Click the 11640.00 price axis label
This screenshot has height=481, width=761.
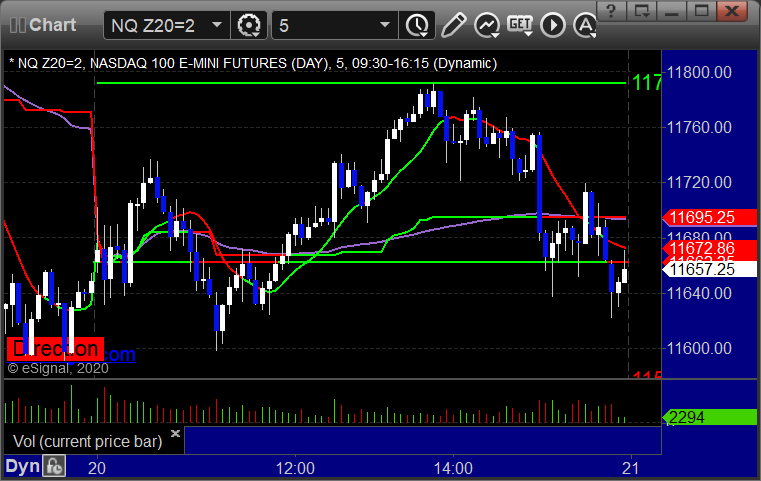[699, 293]
